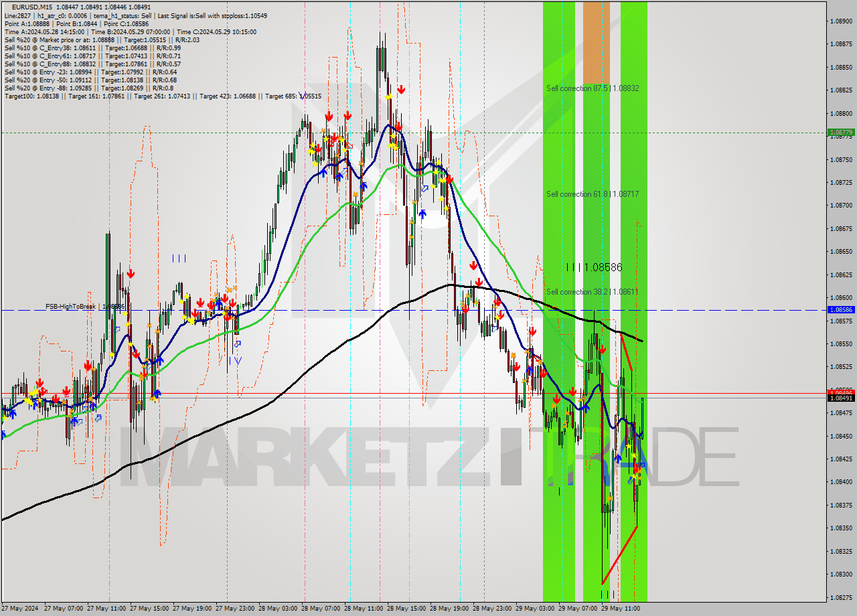857x616 pixels.
Task: Click the 'Sell %10 @ C_Entry88' line
Action: tap(92, 64)
